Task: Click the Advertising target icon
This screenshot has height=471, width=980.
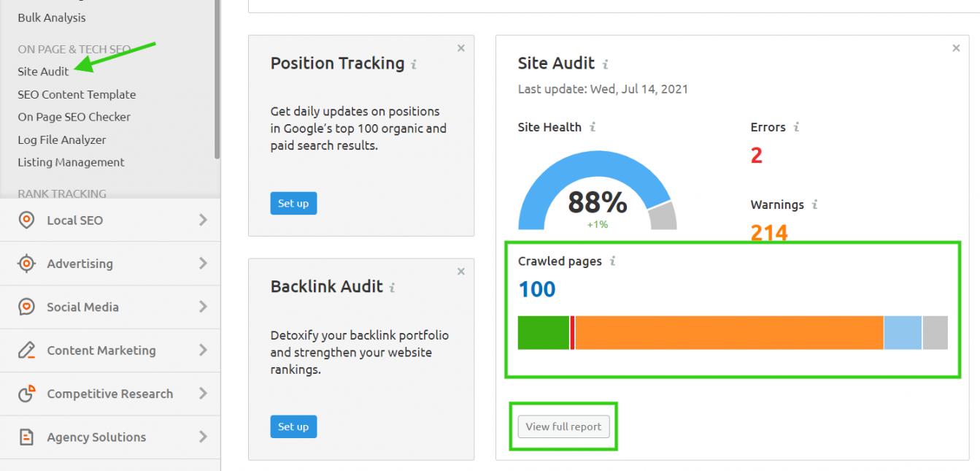Action: coord(27,264)
